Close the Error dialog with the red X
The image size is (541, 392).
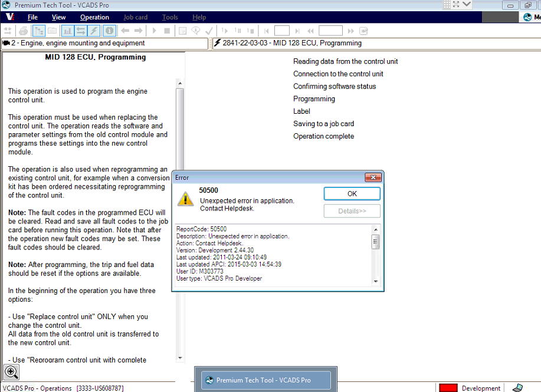click(x=373, y=177)
